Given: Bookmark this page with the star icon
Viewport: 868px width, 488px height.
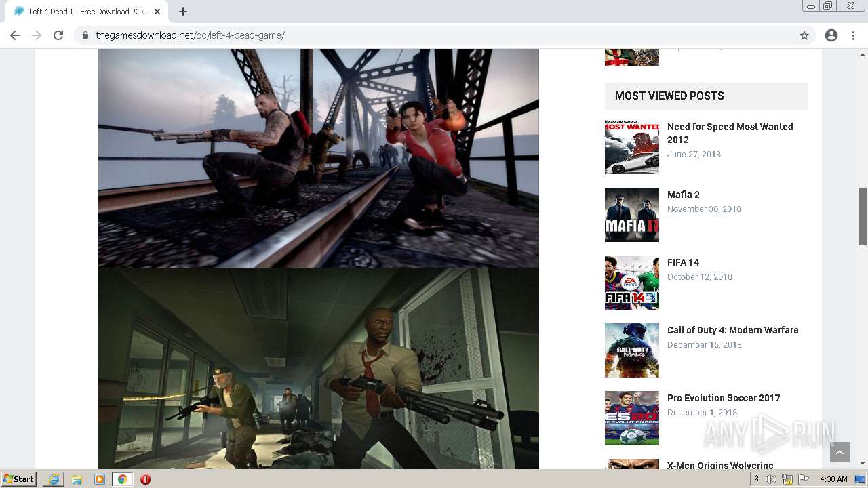Looking at the screenshot, I should click(x=804, y=35).
